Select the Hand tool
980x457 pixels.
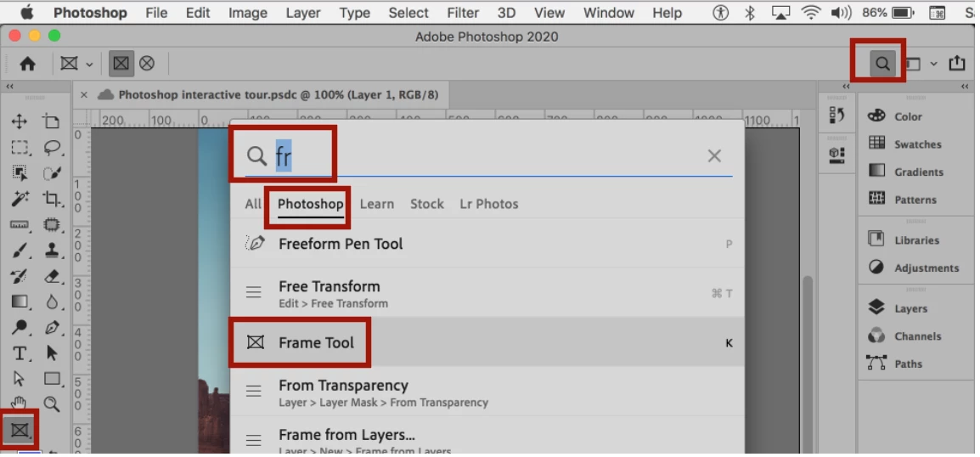click(x=20, y=403)
